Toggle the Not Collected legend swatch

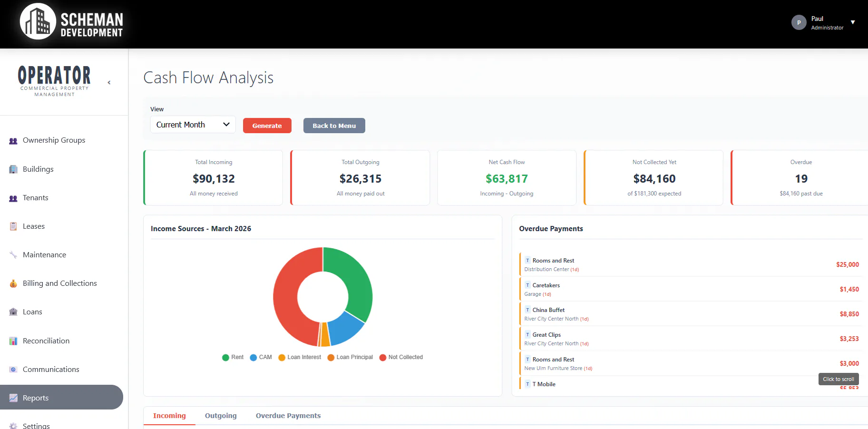tap(383, 358)
